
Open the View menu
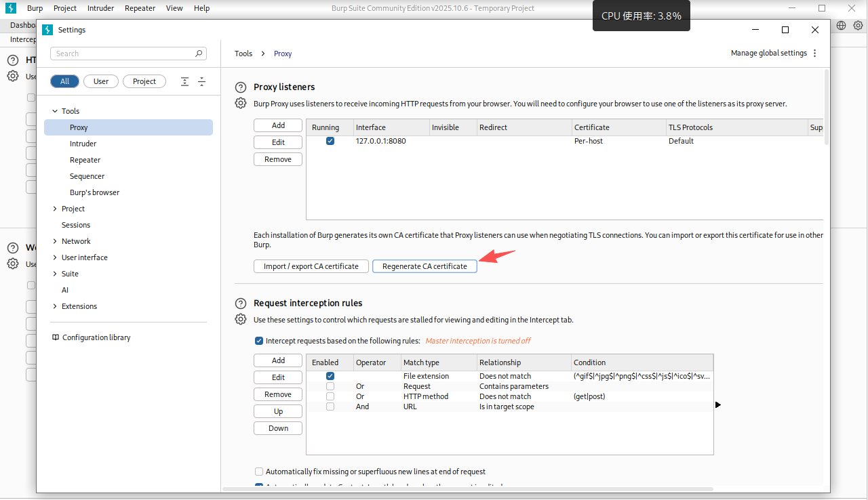174,8
